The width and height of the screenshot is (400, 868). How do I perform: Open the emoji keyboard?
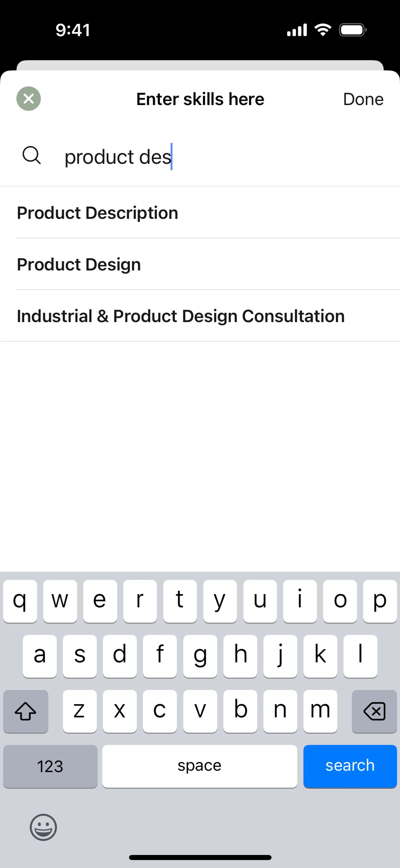[x=43, y=827]
